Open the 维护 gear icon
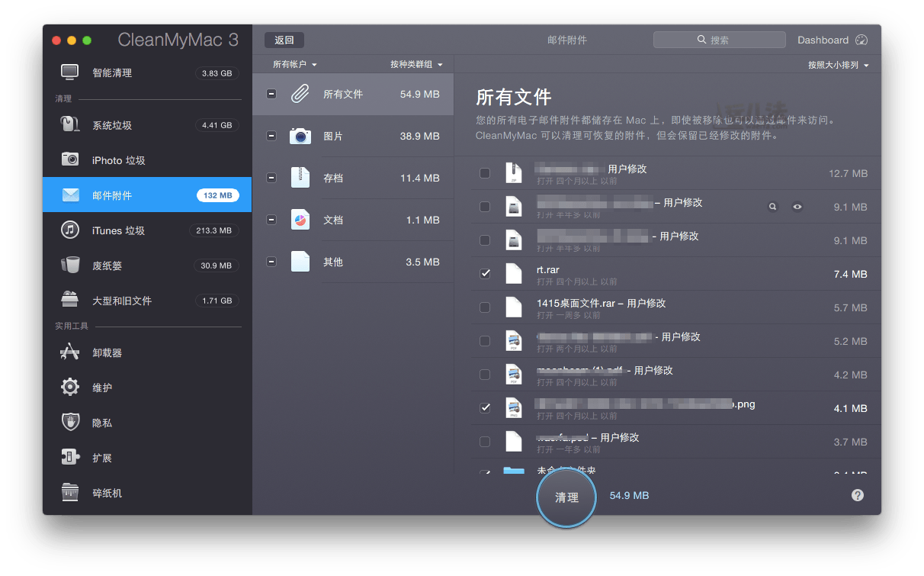This screenshot has height=576, width=924. click(x=70, y=387)
